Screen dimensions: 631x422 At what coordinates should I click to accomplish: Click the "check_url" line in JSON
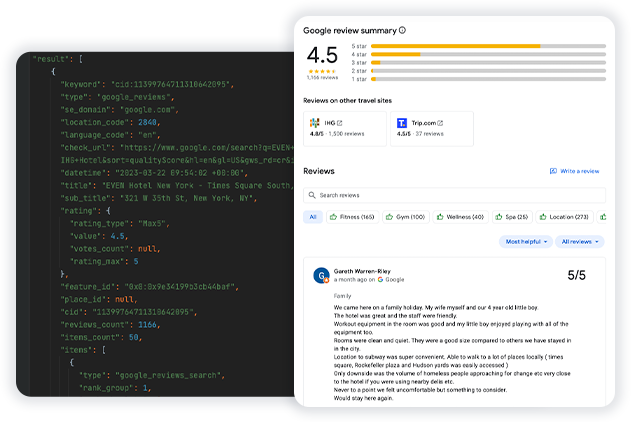coord(177,148)
